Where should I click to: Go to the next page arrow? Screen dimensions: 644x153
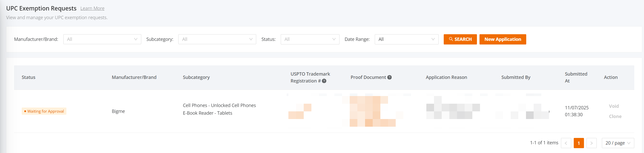pyautogui.click(x=591, y=143)
